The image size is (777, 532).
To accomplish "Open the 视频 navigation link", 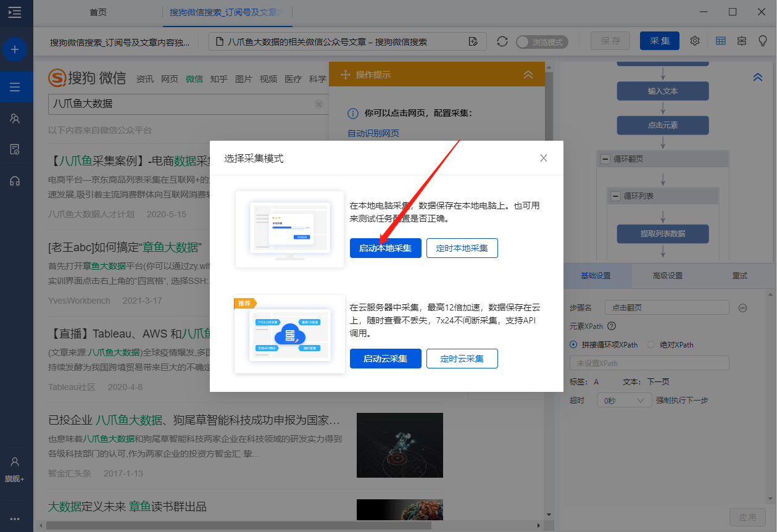I will pyautogui.click(x=268, y=79).
